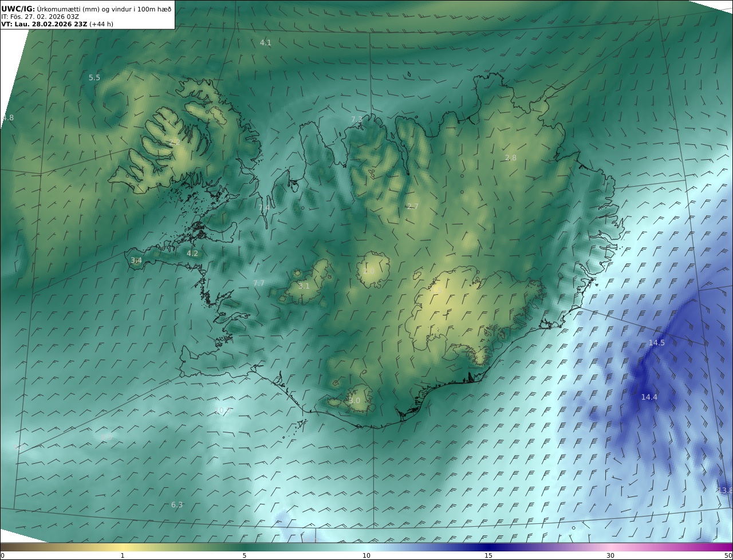This screenshot has height=560, width=733.
Task: Click the "14.5" value label on the map
Action: (657, 342)
